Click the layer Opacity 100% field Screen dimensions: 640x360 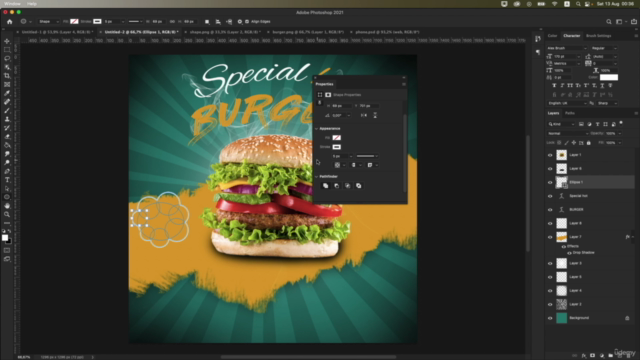611,133
